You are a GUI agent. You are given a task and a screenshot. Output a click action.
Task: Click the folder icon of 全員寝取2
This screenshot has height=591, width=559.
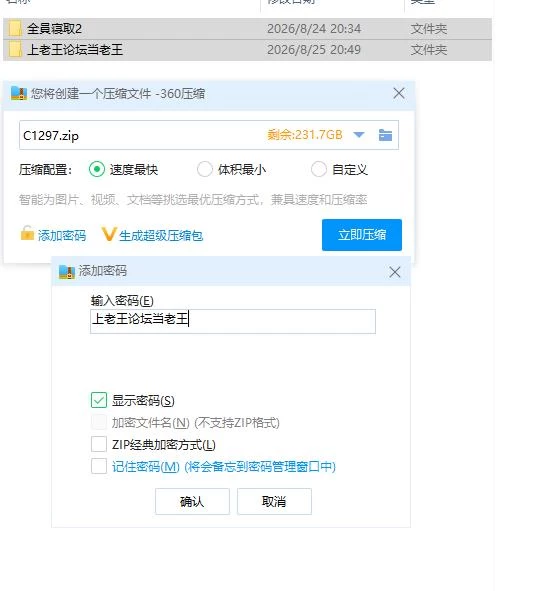[14, 29]
